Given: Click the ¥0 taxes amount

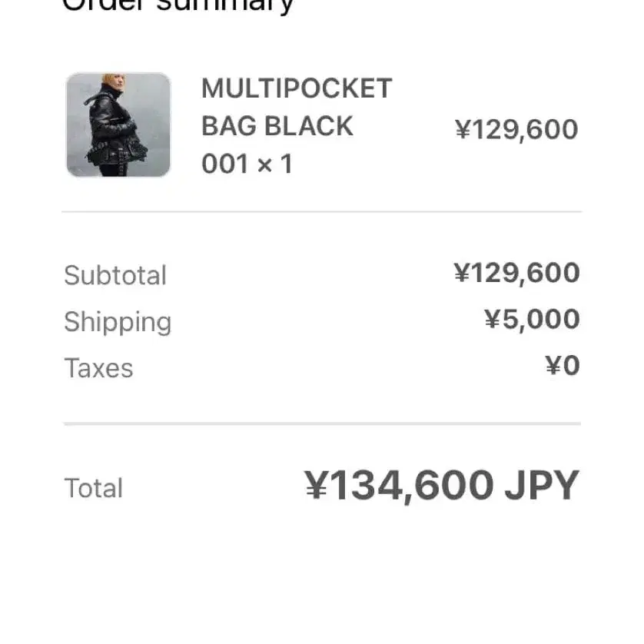Looking at the screenshot, I should coord(563,366).
